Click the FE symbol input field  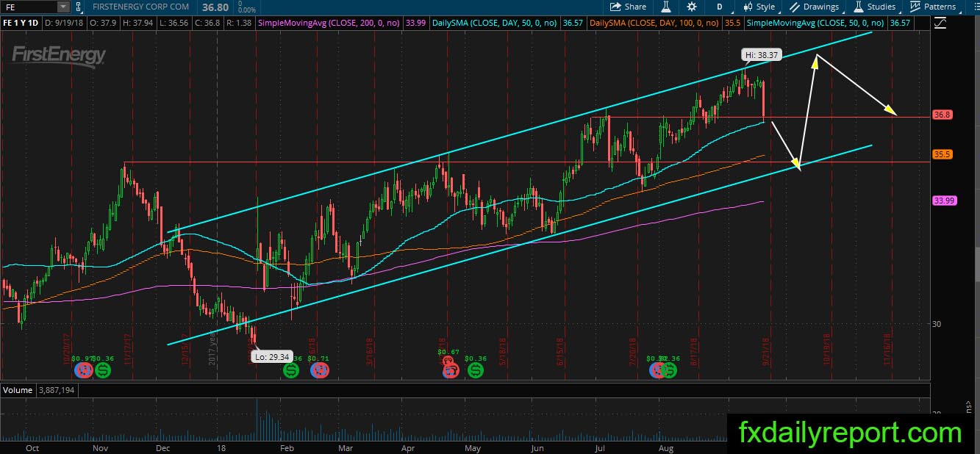pos(29,7)
